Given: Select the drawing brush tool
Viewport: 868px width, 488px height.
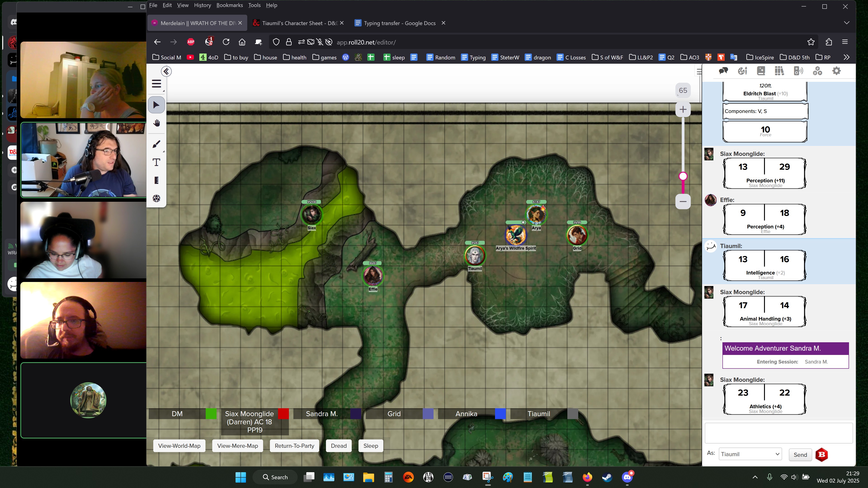Looking at the screenshot, I should tap(156, 144).
